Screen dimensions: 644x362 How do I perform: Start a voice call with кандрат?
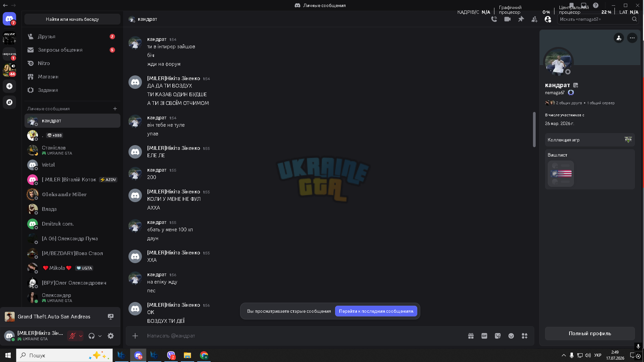[494, 19]
